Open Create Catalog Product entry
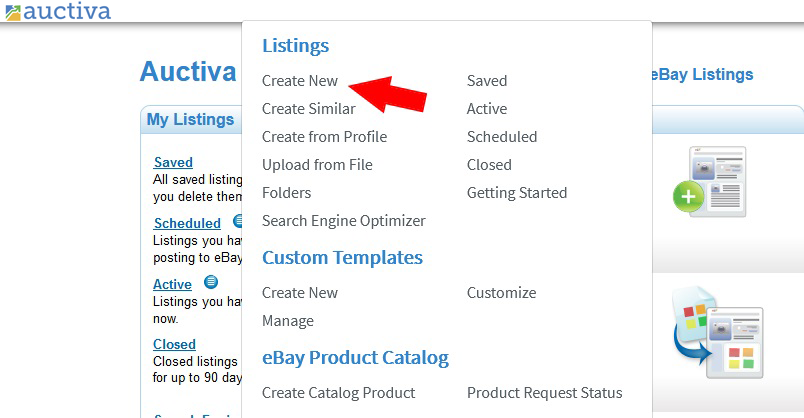This screenshot has height=418, width=804. click(x=338, y=393)
